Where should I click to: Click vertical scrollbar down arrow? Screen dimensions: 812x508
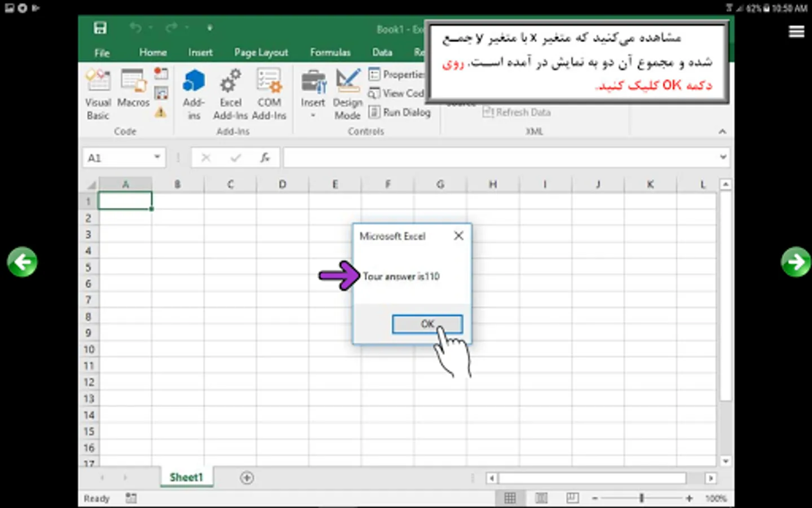click(725, 461)
